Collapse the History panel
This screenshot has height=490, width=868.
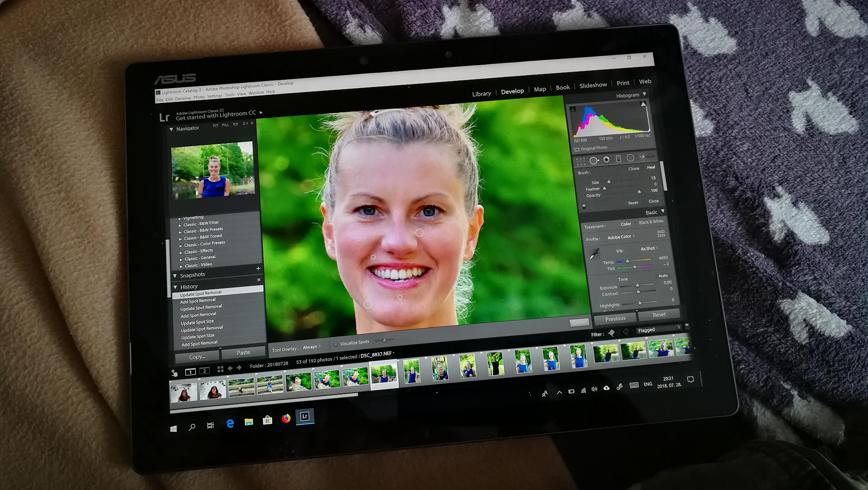pos(175,287)
